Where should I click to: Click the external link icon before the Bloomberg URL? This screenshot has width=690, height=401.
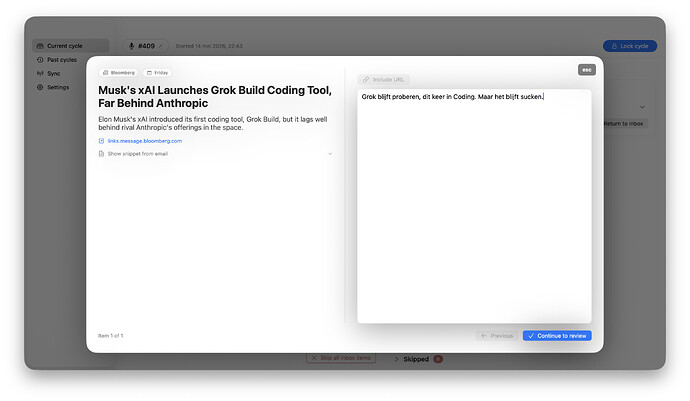(x=101, y=141)
